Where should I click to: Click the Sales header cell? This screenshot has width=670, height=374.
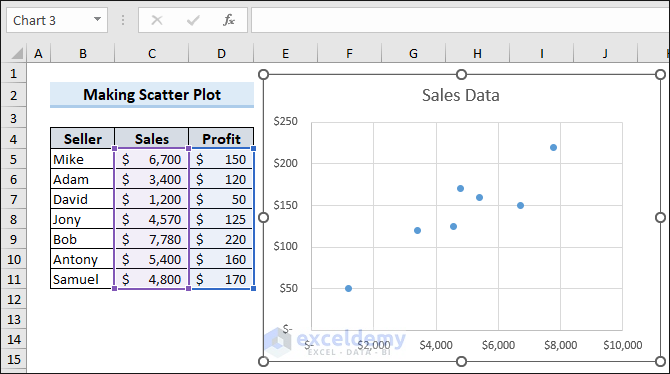[152, 138]
